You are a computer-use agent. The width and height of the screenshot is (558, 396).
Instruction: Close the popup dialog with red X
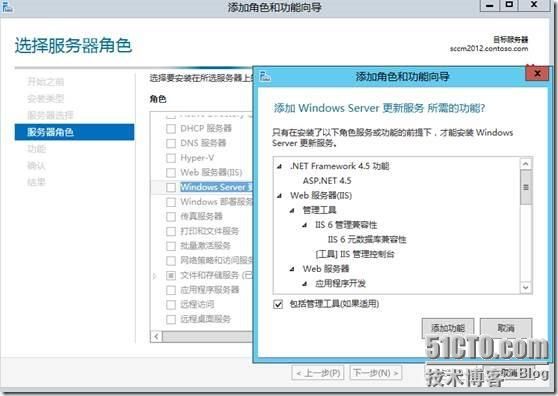[537, 74]
